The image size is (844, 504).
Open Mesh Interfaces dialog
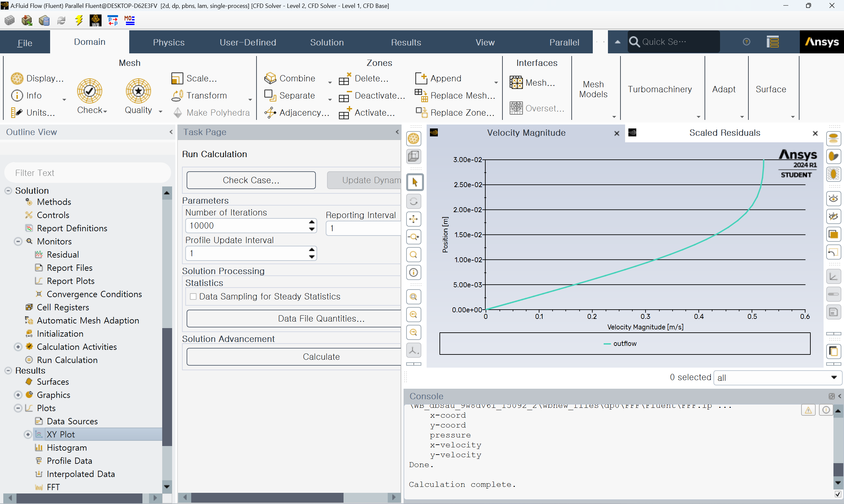[533, 83]
